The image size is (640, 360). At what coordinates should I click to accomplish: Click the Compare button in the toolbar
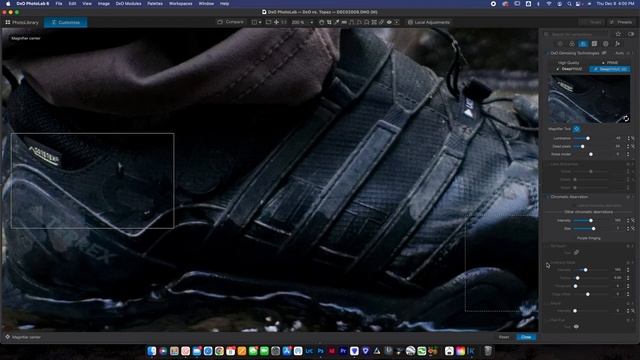(231, 22)
